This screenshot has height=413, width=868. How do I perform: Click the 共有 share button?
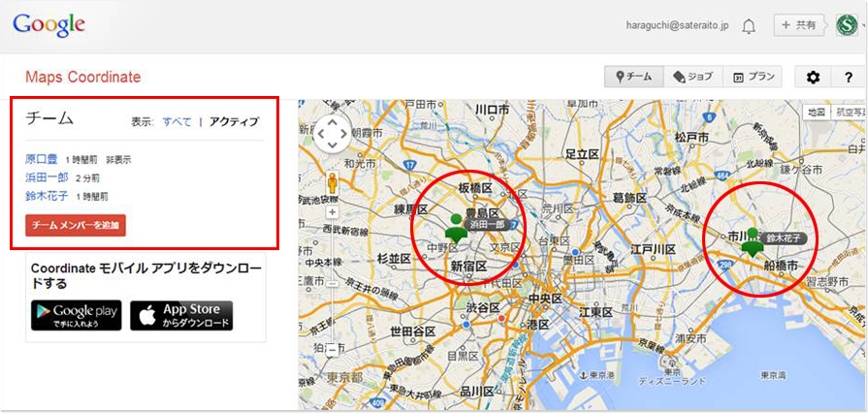pos(799,25)
